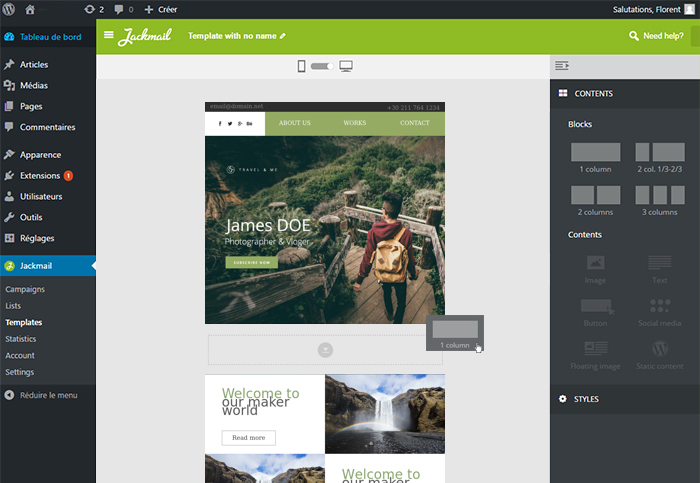Click the empty drop zone placeholder
Screen dimensions: 700x483
(x=325, y=350)
